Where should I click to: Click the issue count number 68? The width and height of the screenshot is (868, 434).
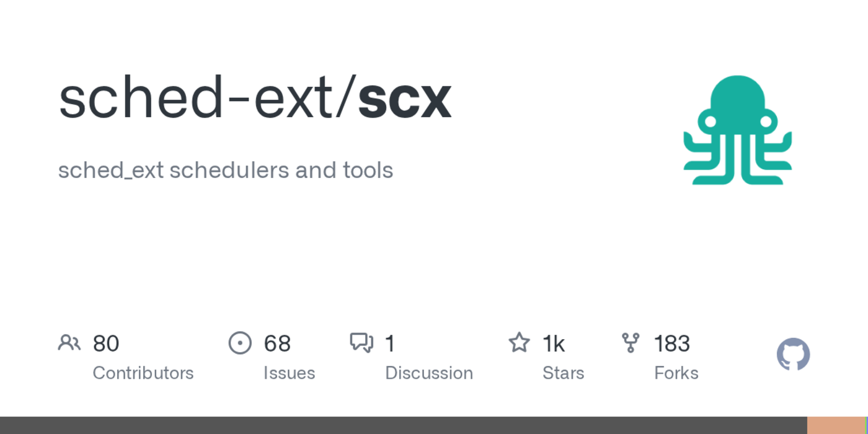click(x=277, y=343)
